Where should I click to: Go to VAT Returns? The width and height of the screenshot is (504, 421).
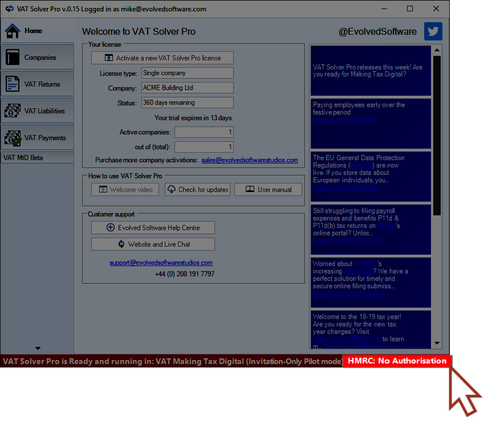point(37,84)
